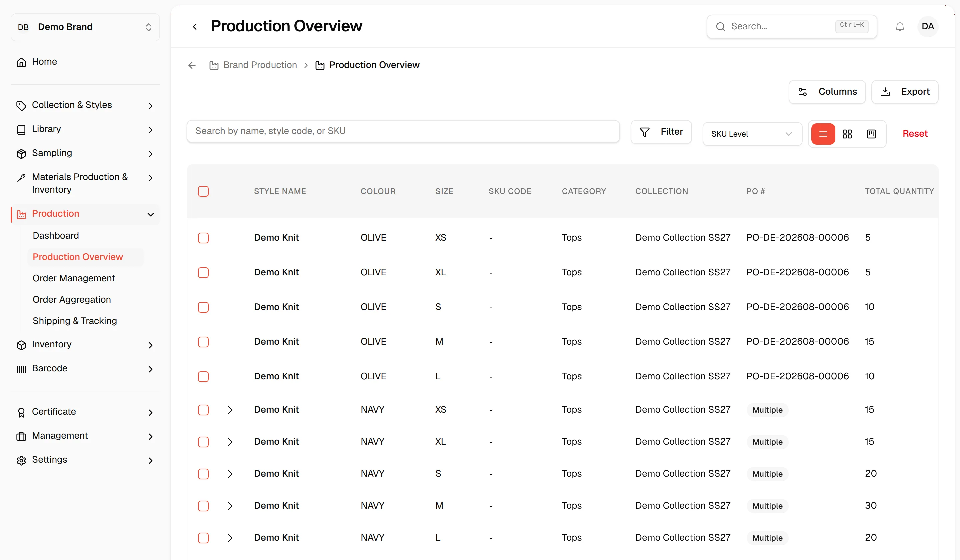Screen dimensions: 960x560
Task: Click the Certificate ribbon icon
Action: tap(21, 412)
